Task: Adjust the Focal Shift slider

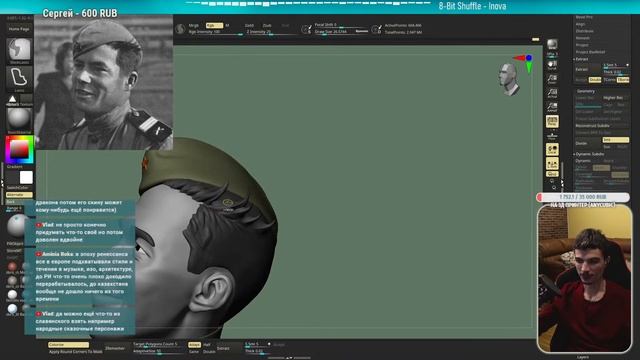Action: coord(341,25)
